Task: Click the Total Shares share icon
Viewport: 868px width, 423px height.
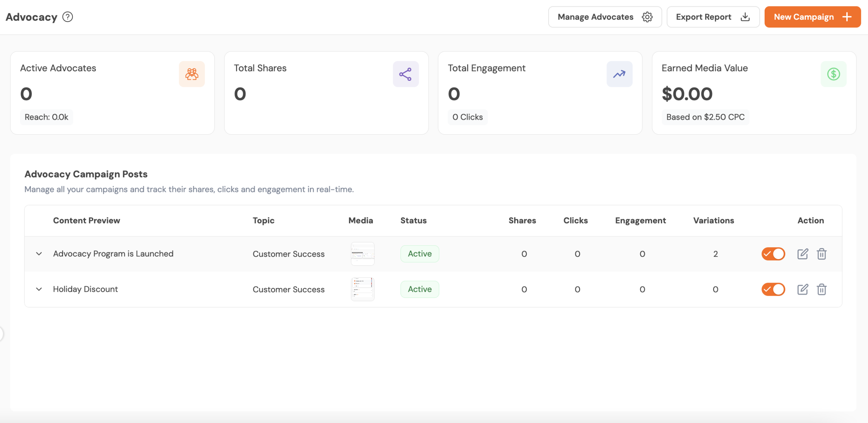Action: click(x=406, y=74)
